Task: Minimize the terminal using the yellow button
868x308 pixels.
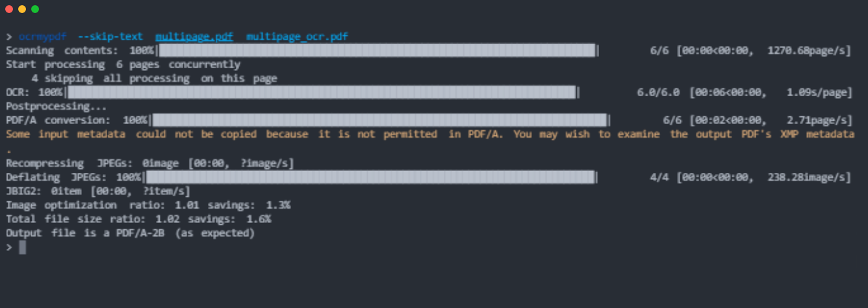Action: click(22, 9)
